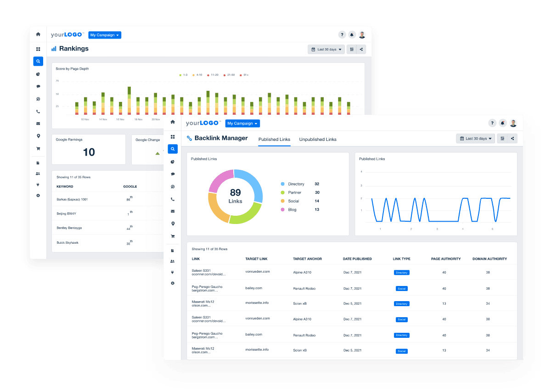Viewport: 551px width, 392px height.
Task: Open the chat messages icon in the sidebar
Action: [173, 174]
